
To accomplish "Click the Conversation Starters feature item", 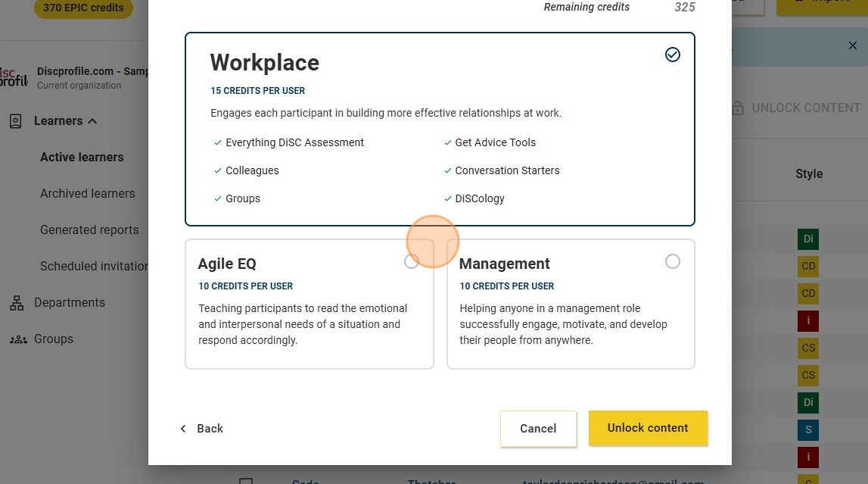I will pyautogui.click(x=502, y=170).
